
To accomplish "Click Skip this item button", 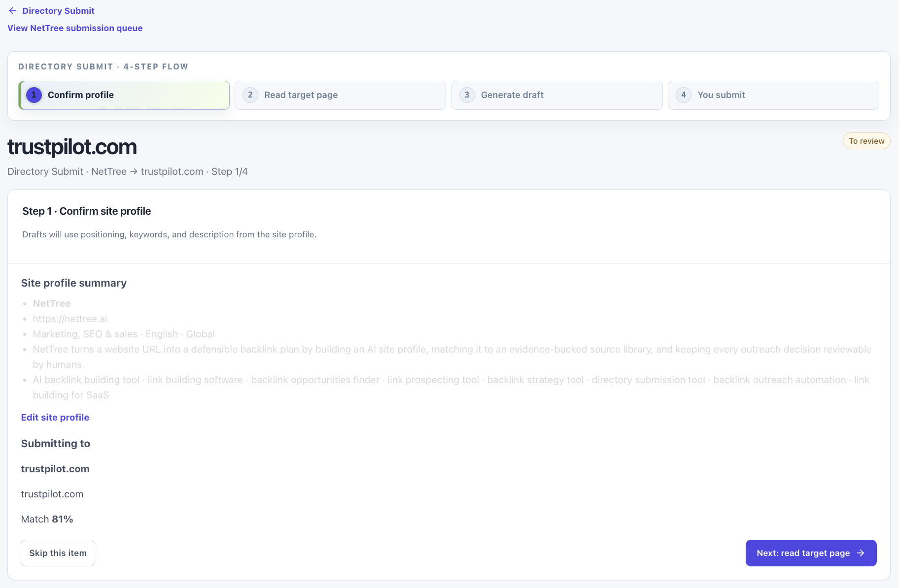I will 58,553.
